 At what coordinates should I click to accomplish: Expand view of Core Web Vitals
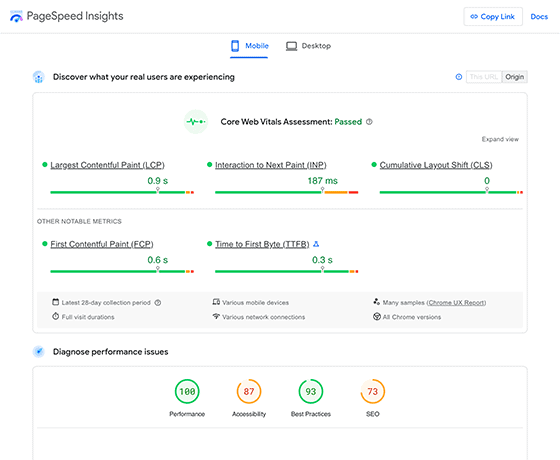click(x=500, y=139)
